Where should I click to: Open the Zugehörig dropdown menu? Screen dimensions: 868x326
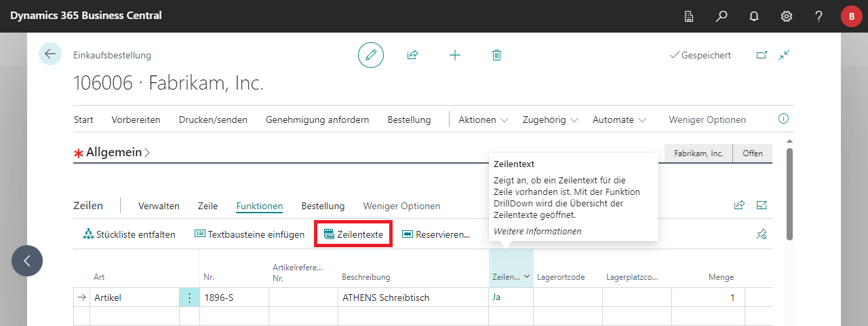point(550,120)
